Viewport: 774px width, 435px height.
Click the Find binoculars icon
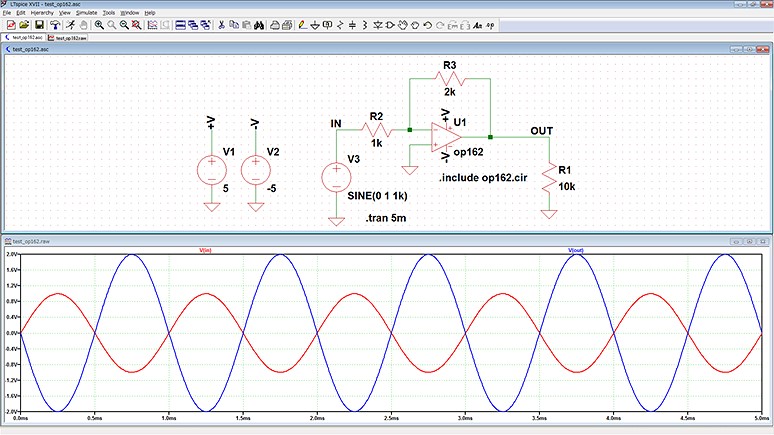click(258, 24)
